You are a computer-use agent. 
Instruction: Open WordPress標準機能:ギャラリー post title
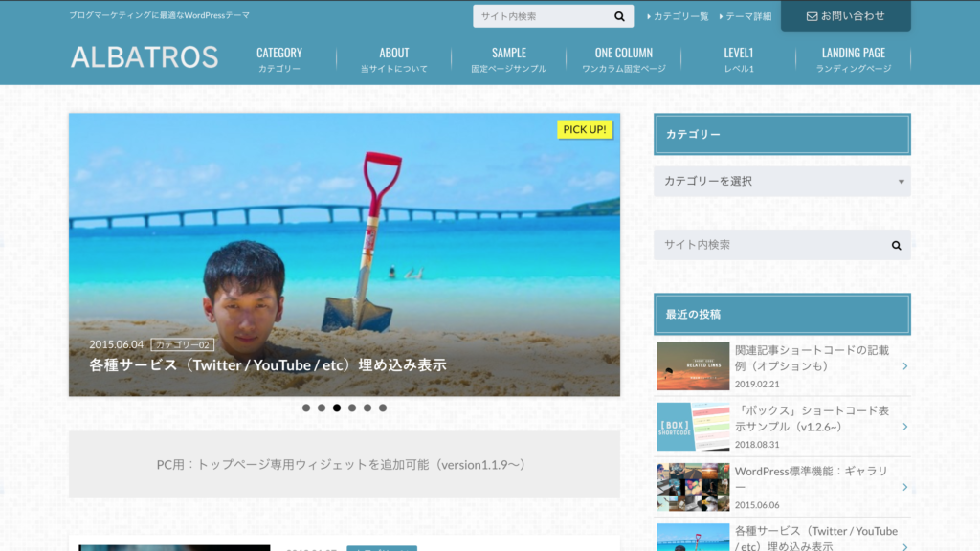click(x=812, y=479)
